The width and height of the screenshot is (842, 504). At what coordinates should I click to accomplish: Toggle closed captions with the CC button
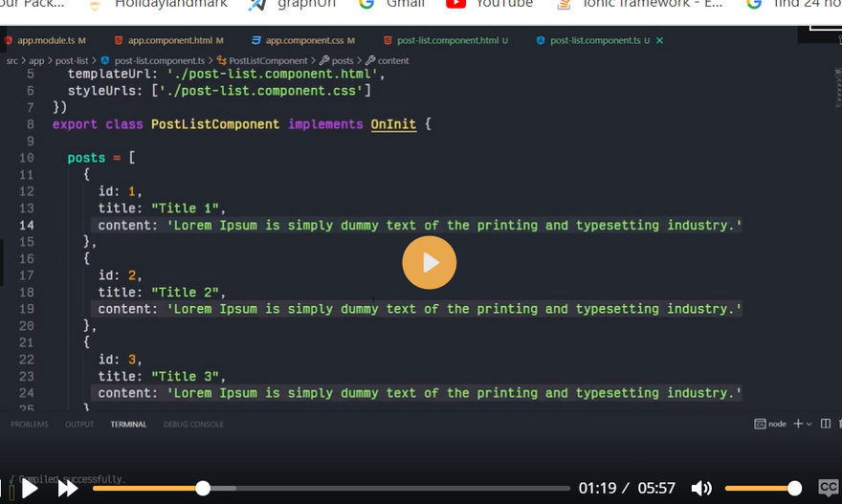(828, 488)
